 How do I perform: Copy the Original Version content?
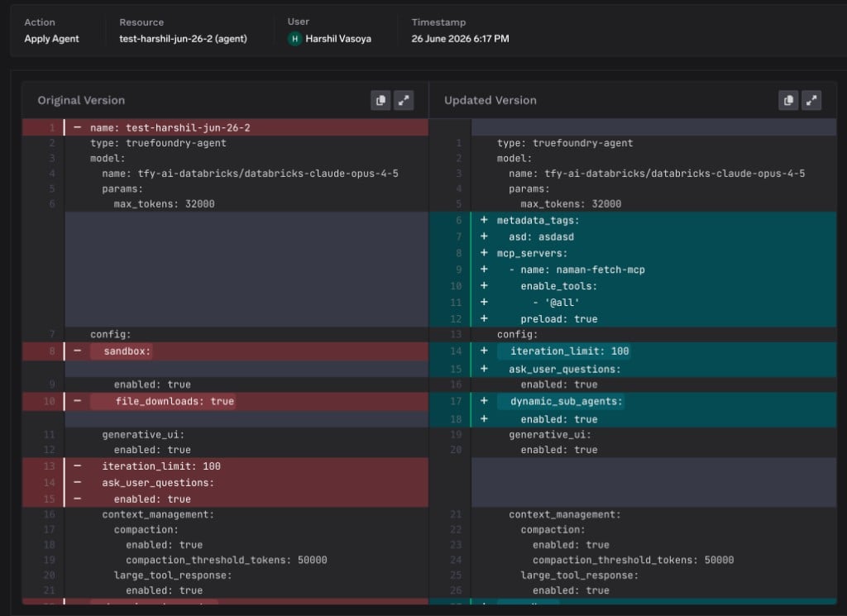pos(380,100)
